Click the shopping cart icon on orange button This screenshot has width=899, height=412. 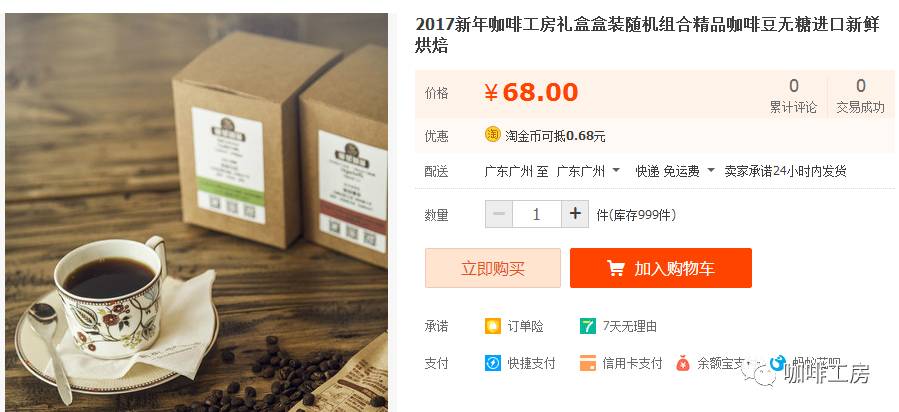615,268
